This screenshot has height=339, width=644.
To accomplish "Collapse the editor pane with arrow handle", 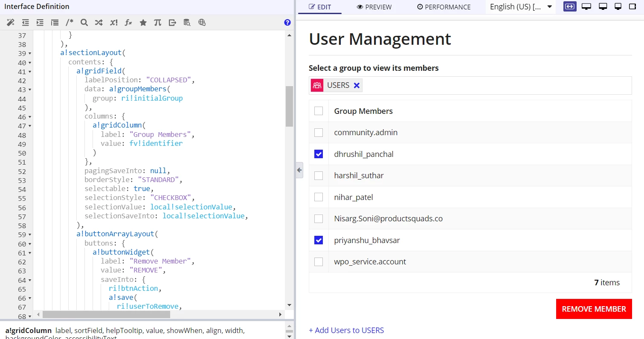I will point(299,170).
